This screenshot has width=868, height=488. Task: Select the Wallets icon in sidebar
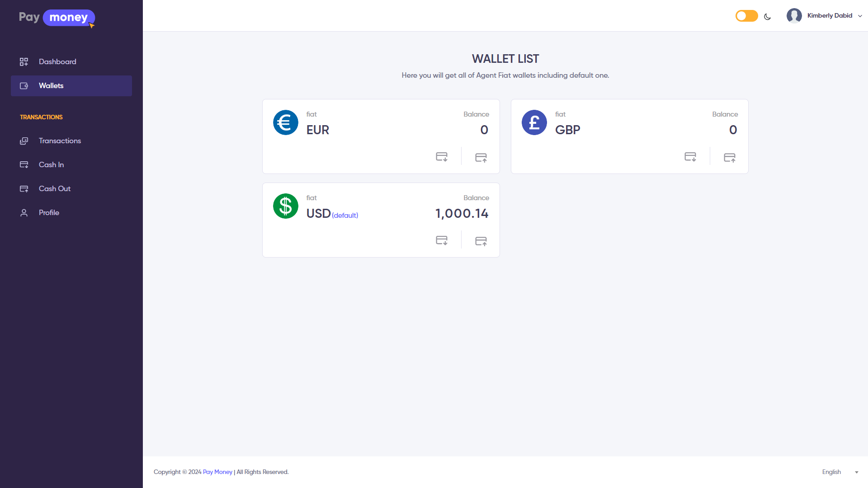pyautogui.click(x=24, y=86)
